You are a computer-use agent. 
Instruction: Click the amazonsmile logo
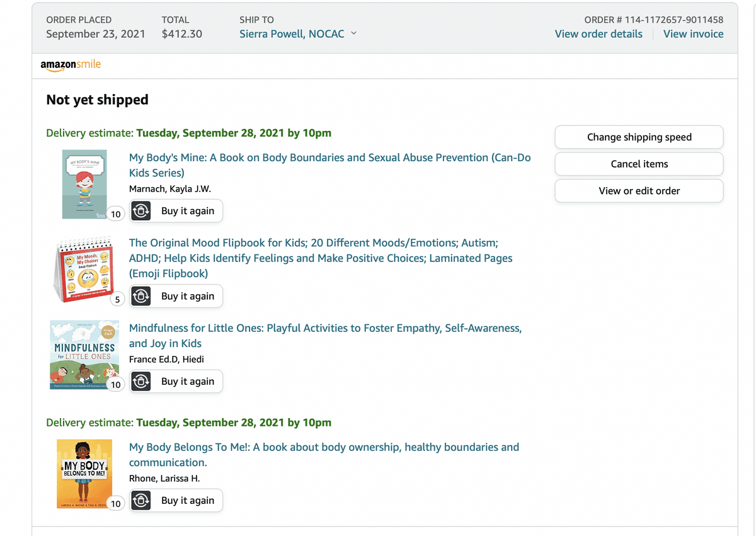pyautogui.click(x=71, y=65)
